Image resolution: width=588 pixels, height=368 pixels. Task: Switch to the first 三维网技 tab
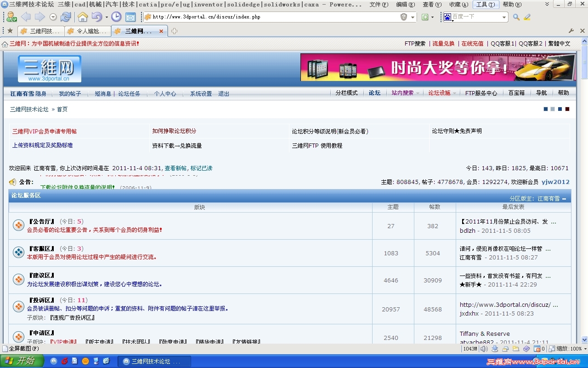(41, 31)
